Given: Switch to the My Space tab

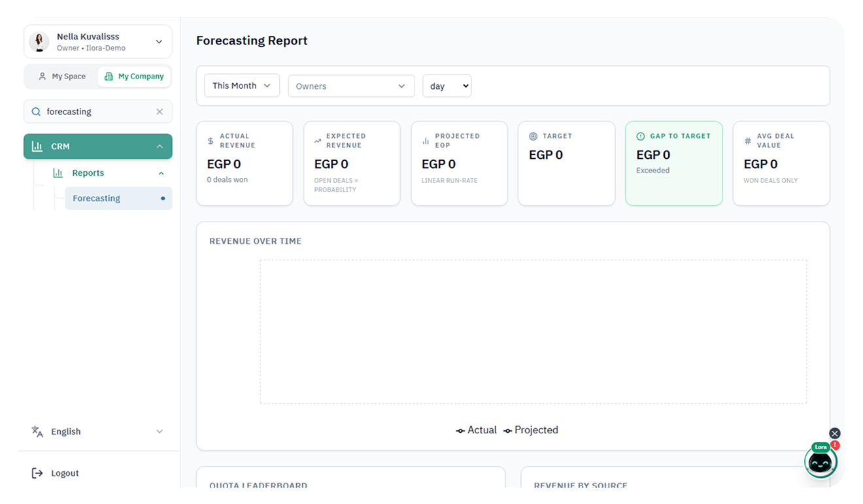Looking at the screenshot, I should (x=61, y=76).
